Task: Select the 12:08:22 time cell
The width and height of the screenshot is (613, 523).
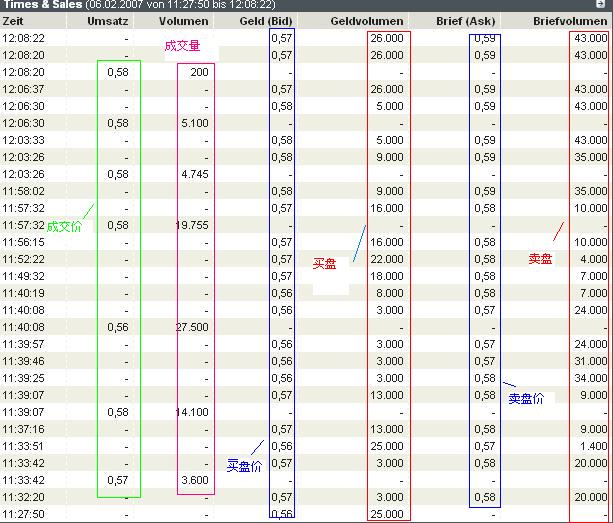Action: click(x=23, y=38)
